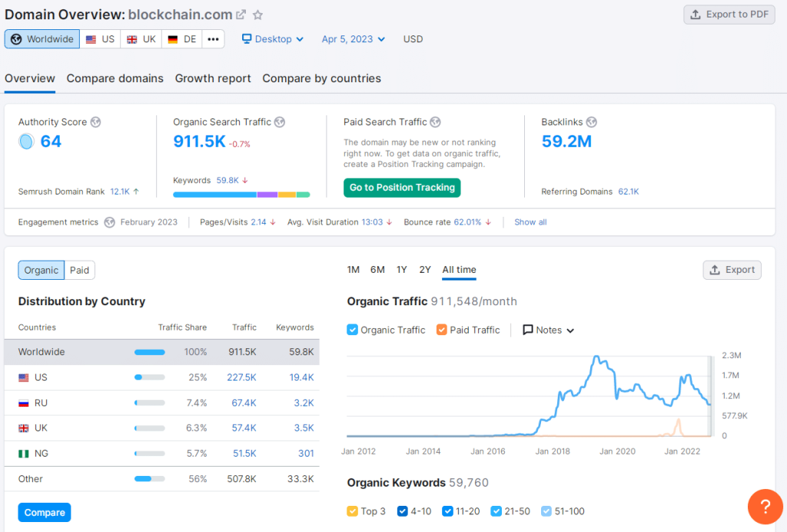Uncheck the Organic Traffic checkbox
The height and width of the screenshot is (532, 787).
353,330
